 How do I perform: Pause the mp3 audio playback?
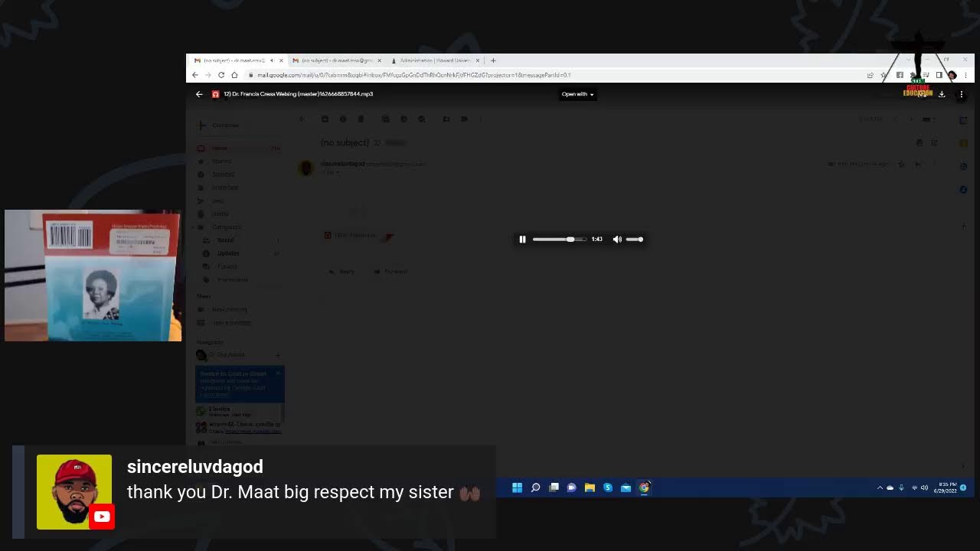(x=523, y=240)
